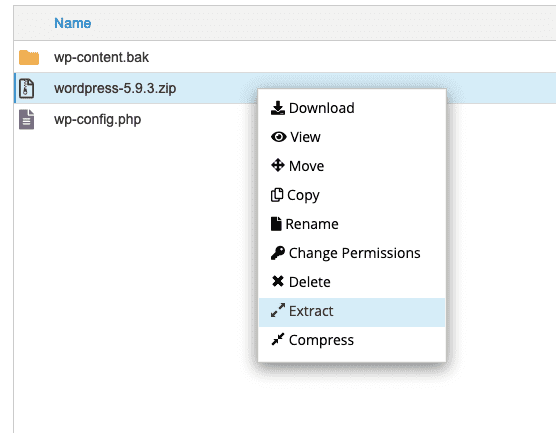The image size is (556, 433).
Task: Choose Download from the context menu
Action: coord(352,108)
